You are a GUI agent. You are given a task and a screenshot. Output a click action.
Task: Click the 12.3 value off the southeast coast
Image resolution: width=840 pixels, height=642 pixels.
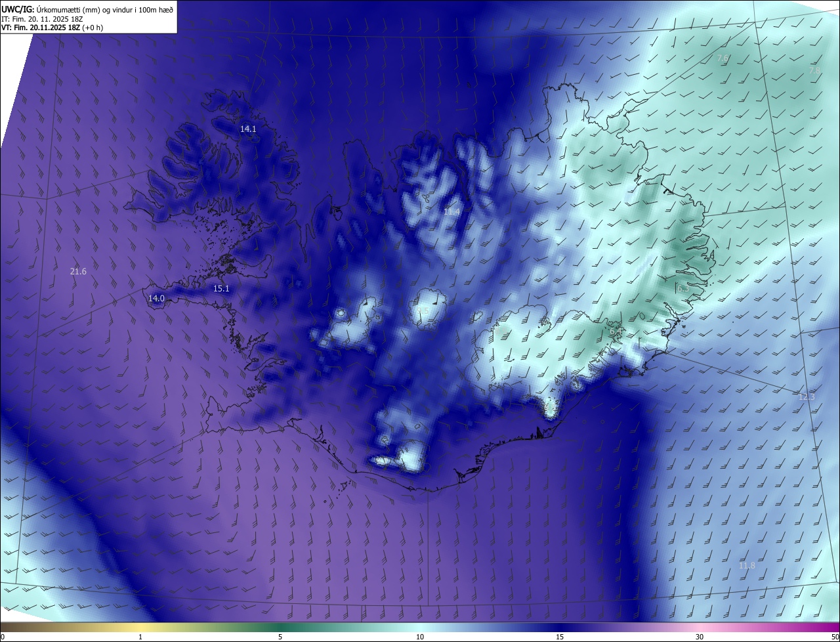pyautogui.click(x=807, y=397)
